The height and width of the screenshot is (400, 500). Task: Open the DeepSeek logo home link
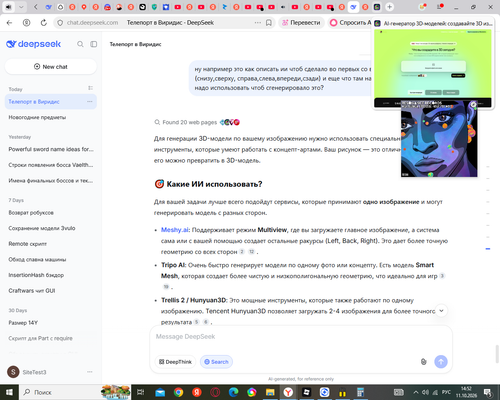tap(33, 44)
